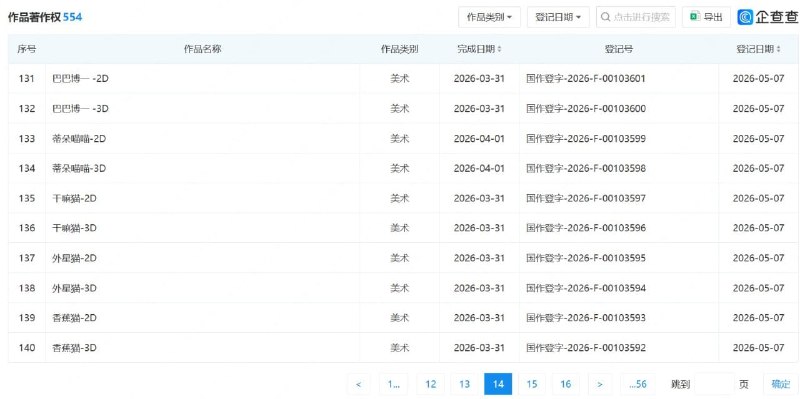The height and width of the screenshot is (399, 800).
Task: Go to previous page arrow
Action: coord(359,384)
